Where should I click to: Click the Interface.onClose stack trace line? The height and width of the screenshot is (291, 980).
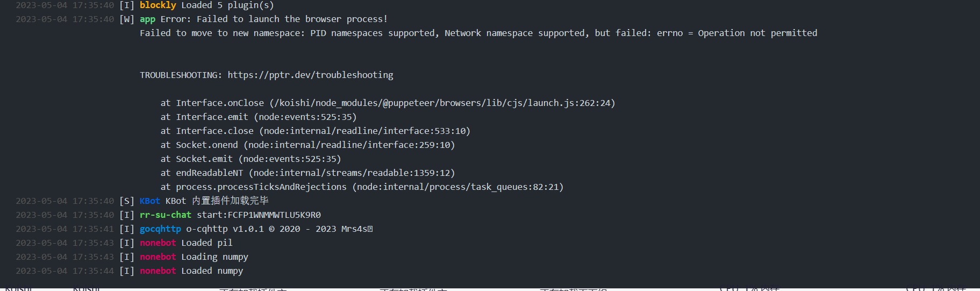pos(388,103)
